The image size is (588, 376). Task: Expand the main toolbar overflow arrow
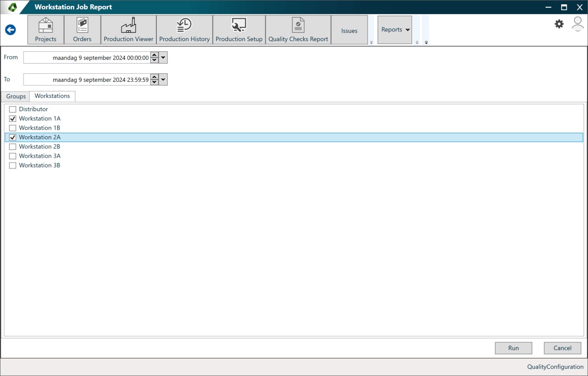371,43
